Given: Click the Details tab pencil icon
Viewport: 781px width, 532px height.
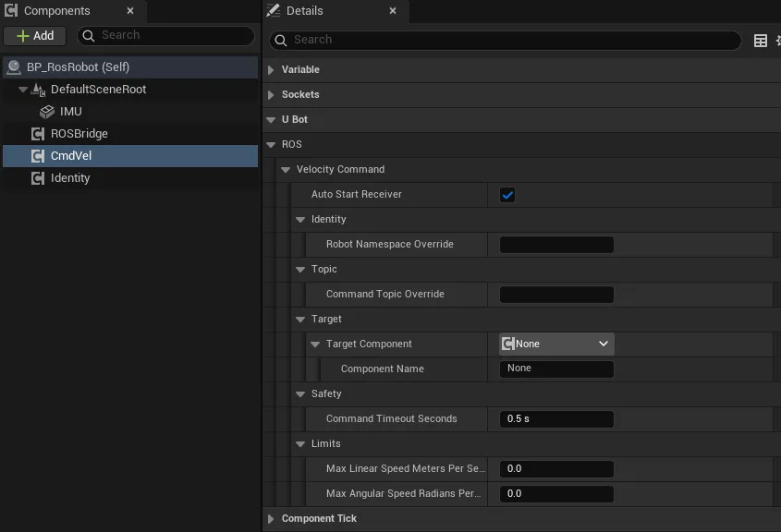Looking at the screenshot, I should click(x=274, y=10).
